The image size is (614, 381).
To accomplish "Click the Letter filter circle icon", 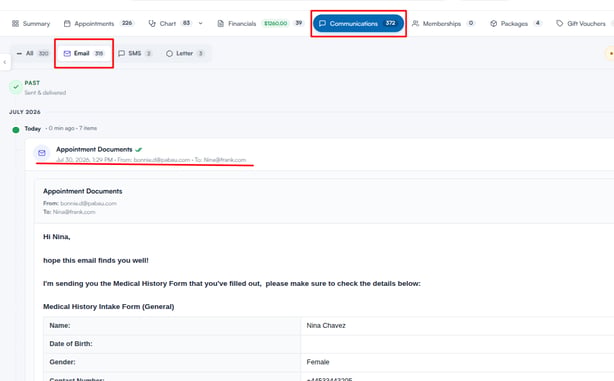I will [169, 53].
